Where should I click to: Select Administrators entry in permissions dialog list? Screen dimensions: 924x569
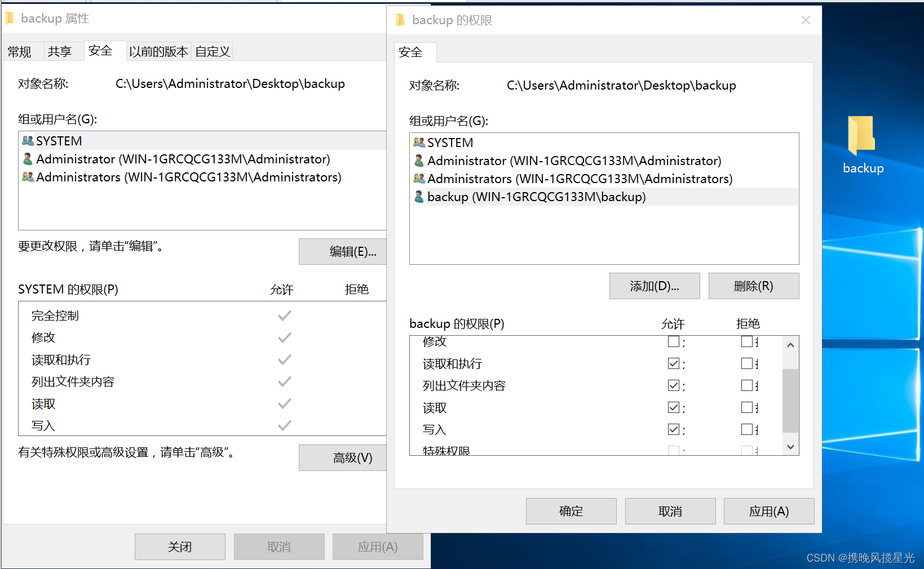point(604,179)
